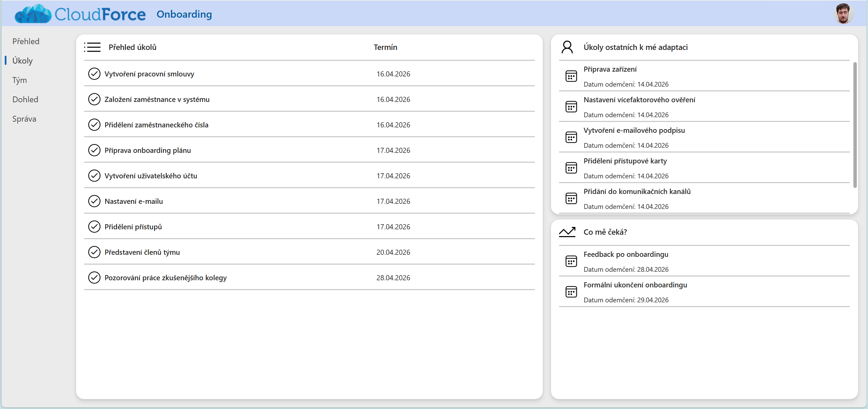Click the Onboarding header link
868x409 pixels.
[184, 14]
